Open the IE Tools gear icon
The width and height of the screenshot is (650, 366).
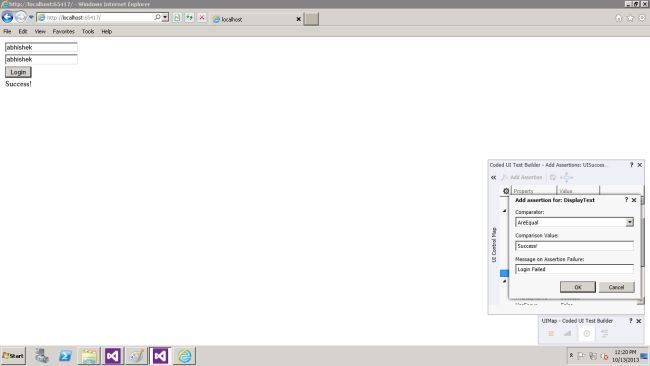point(642,18)
